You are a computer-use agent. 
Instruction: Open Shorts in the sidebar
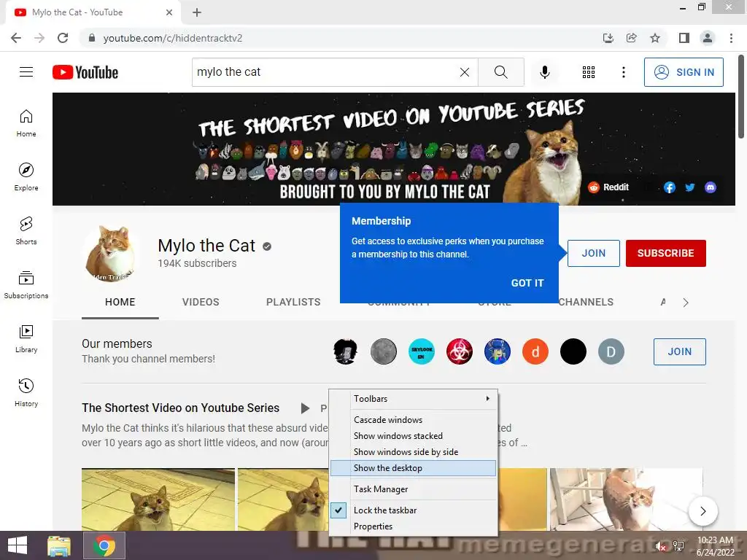(x=26, y=230)
